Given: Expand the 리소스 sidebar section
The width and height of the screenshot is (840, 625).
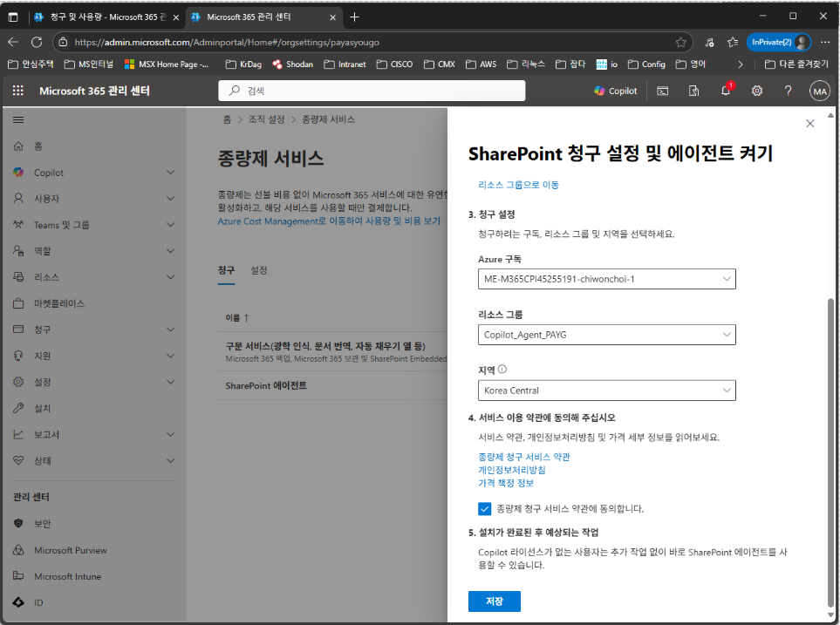Looking at the screenshot, I should click(x=170, y=277).
